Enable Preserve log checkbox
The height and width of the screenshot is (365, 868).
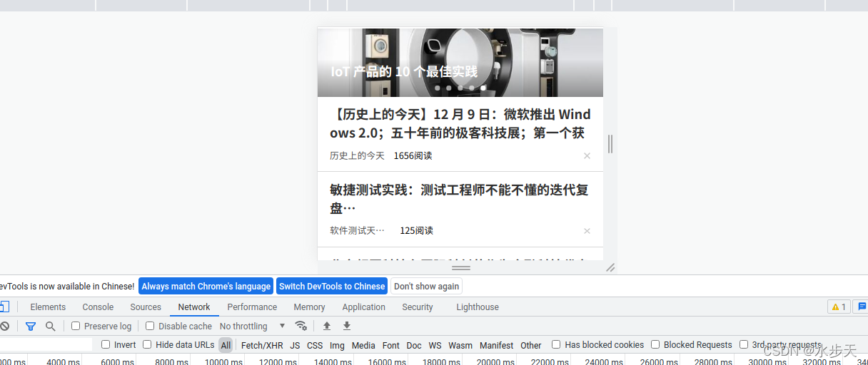tap(76, 326)
